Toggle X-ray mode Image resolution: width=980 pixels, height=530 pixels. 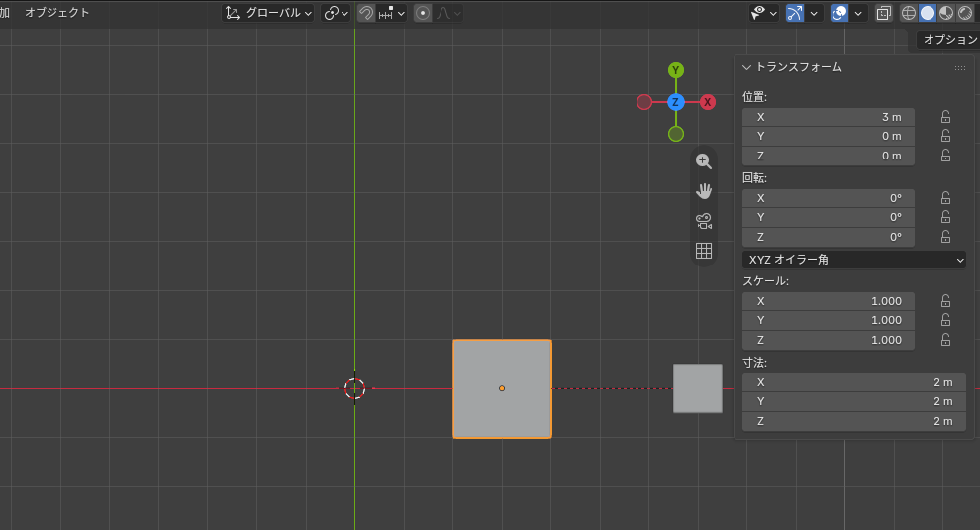tap(884, 13)
